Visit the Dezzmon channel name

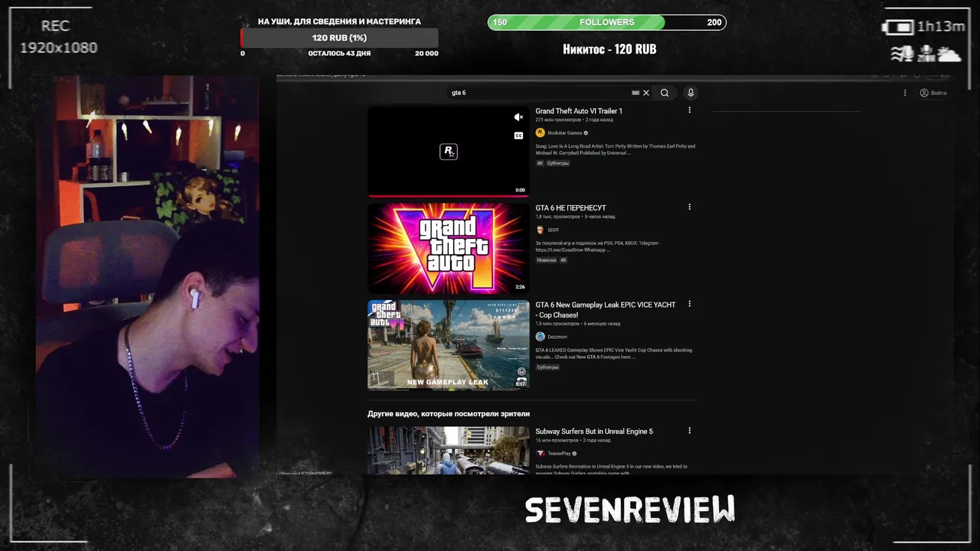tap(557, 337)
